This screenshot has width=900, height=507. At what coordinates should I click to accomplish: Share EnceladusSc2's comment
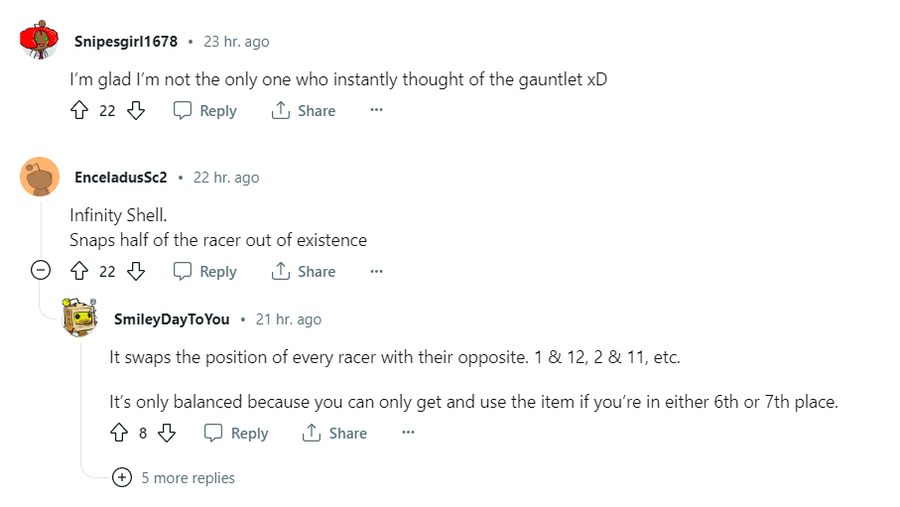(304, 271)
